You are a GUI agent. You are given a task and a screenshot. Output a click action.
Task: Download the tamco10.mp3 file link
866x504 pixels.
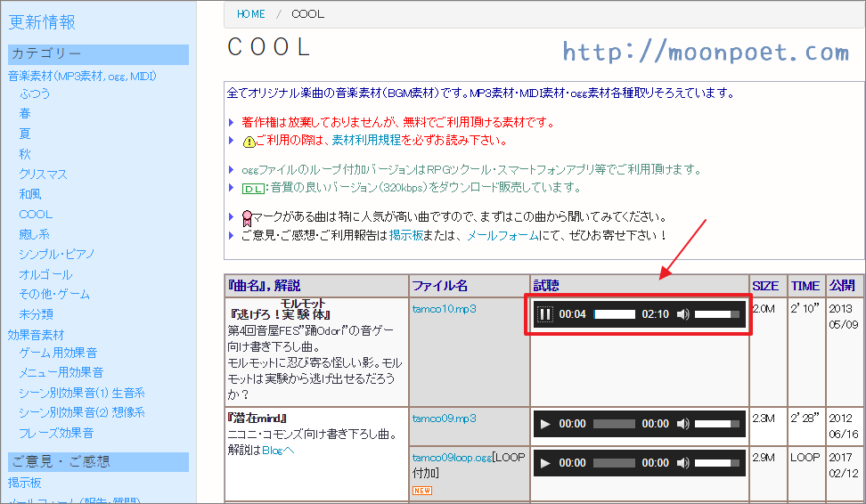pos(444,309)
